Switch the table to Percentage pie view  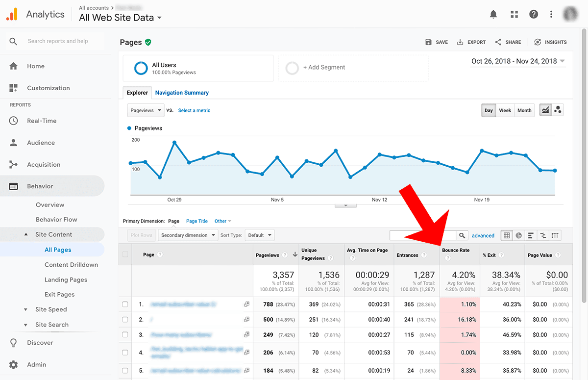[x=518, y=235]
